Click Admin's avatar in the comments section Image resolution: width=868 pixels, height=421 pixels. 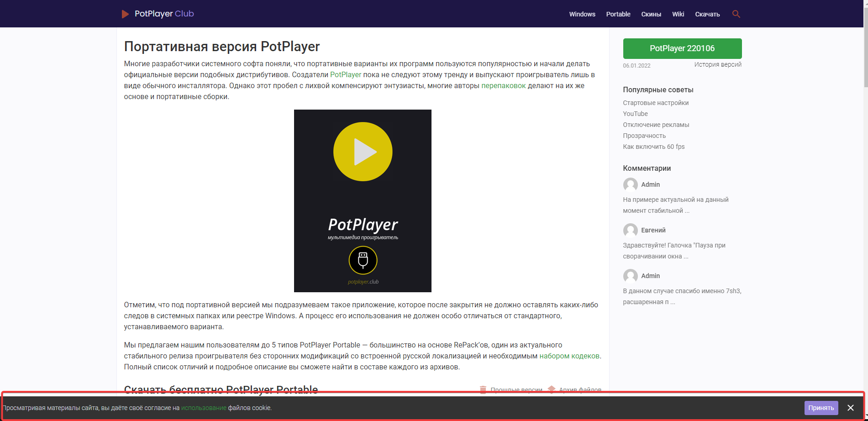click(x=630, y=184)
